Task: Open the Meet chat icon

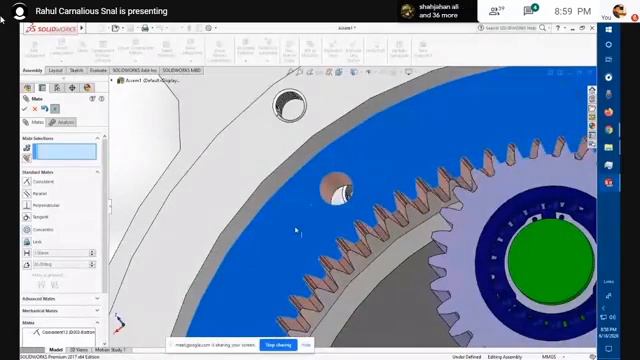Action: tap(531, 10)
